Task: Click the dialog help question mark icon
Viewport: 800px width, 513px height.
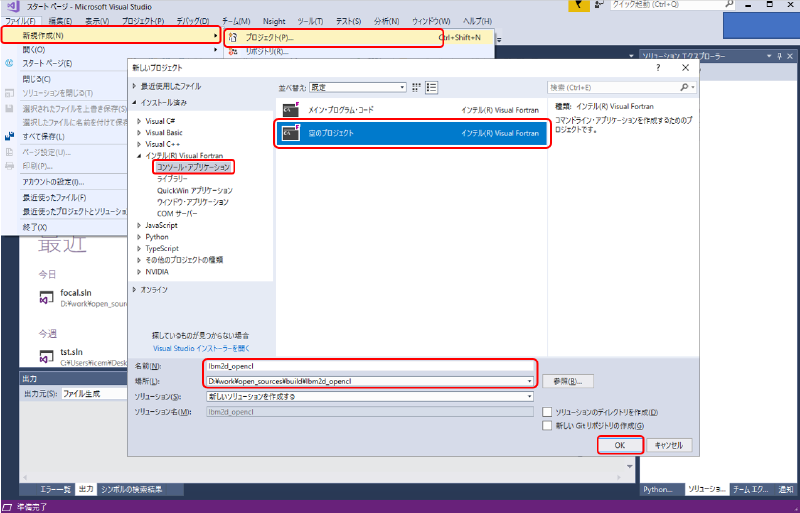Action: [657, 67]
